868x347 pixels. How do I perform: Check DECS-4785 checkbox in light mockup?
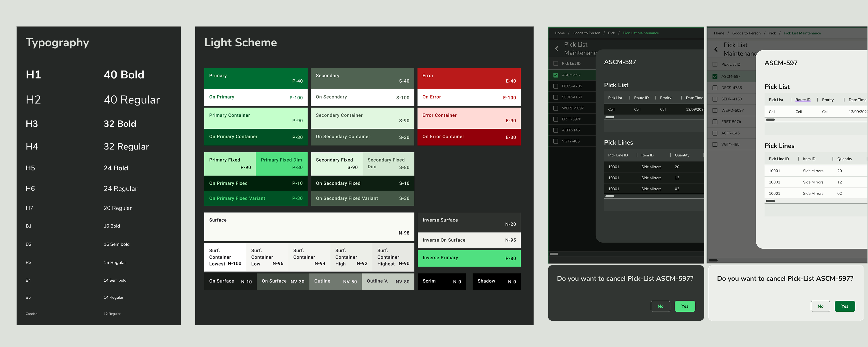tap(715, 88)
